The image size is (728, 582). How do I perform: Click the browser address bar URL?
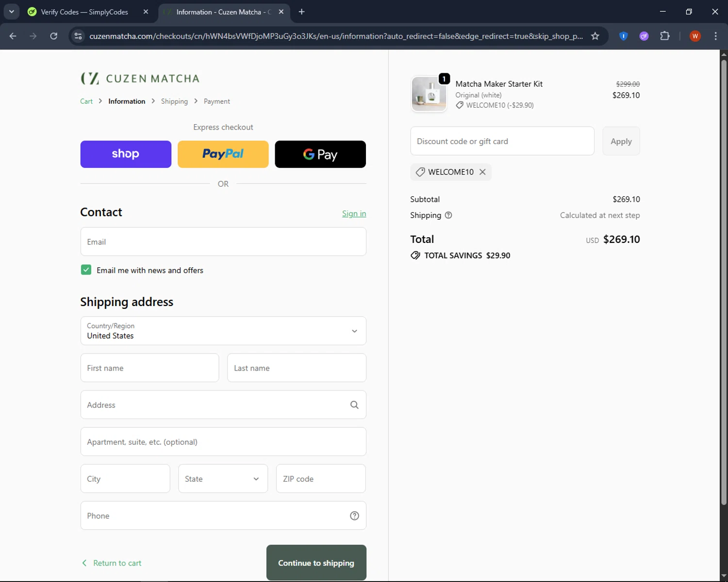click(336, 36)
